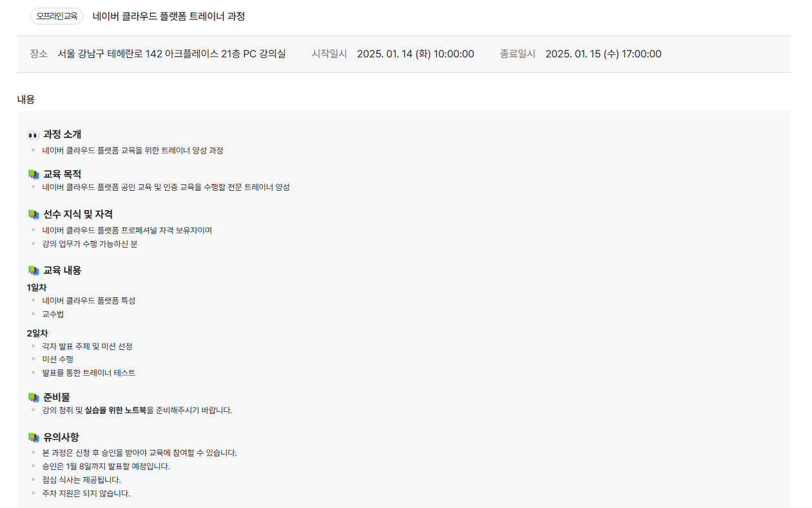
Task: Click the line 발표를 통한 트레이너 테스트
Action: [89, 373]
